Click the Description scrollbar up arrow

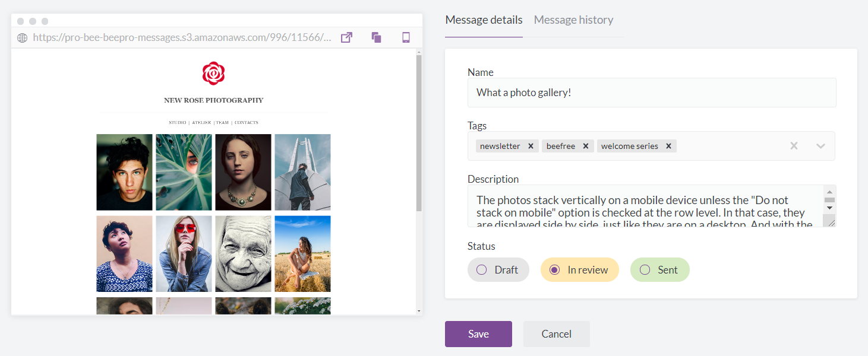pyautogui.click(x=829, y=191)
